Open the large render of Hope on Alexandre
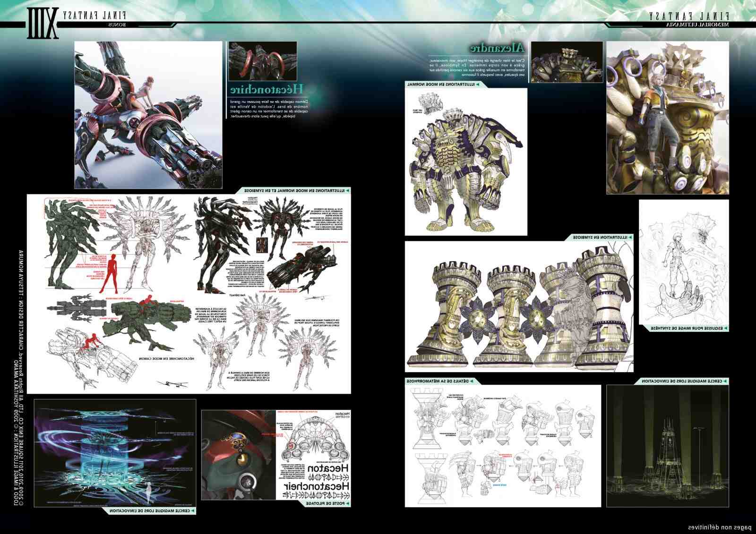The width and height of the screenshot is (756, 534). (668, 118)
